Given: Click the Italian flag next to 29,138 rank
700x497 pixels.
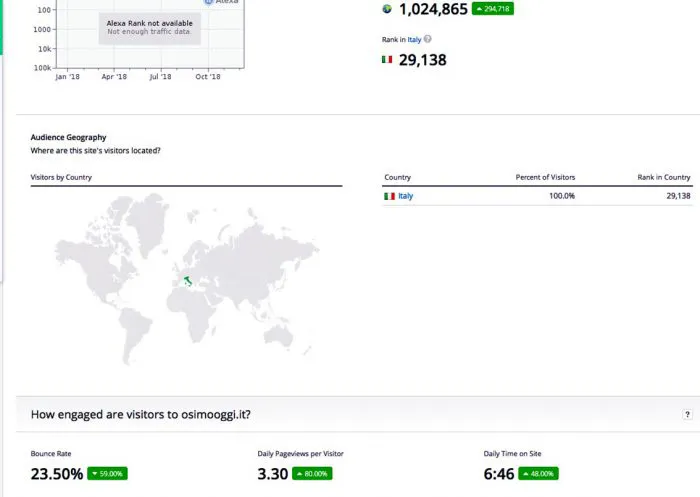Looking at the screenshot, I should pyautogui.click(x=387, y=59).
